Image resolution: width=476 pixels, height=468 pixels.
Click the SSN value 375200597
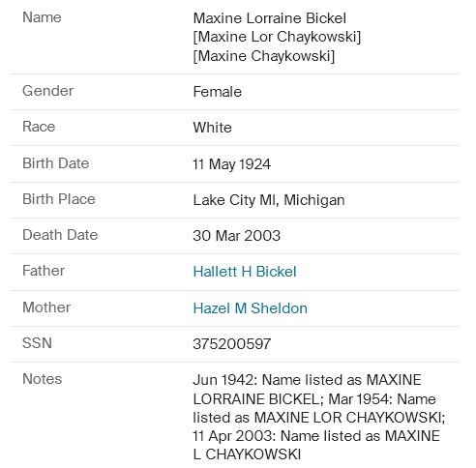click(x=231, y=343)
